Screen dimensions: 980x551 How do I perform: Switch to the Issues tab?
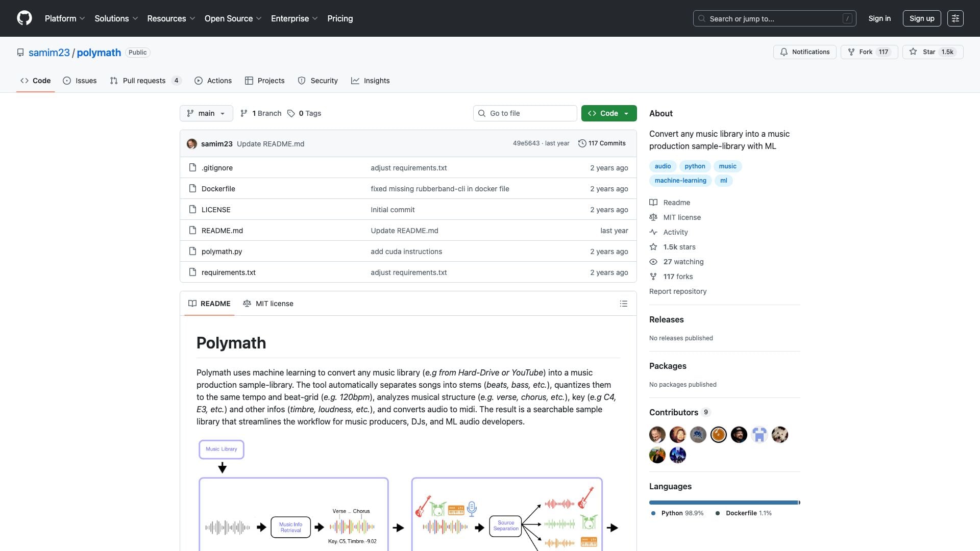pyautogui.click(x=80, y=81)
